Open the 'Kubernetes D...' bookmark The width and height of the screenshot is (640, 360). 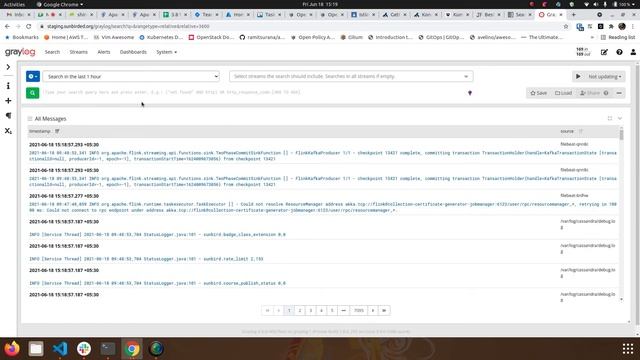coord(161,37)
